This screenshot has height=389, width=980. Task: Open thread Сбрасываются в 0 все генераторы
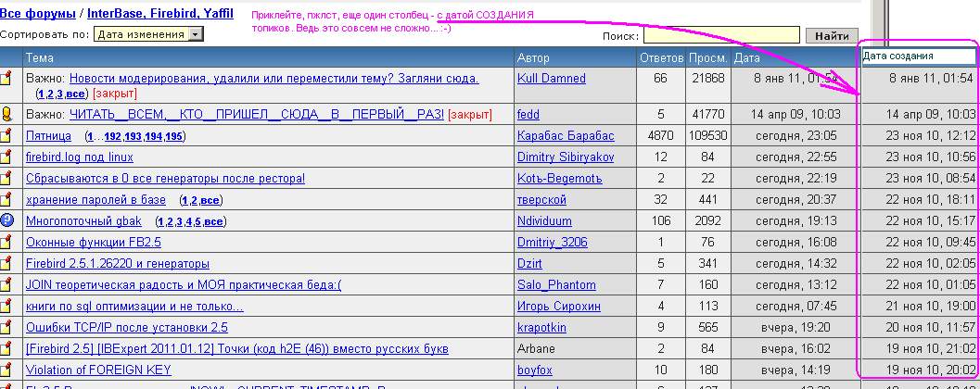(165, 179)
